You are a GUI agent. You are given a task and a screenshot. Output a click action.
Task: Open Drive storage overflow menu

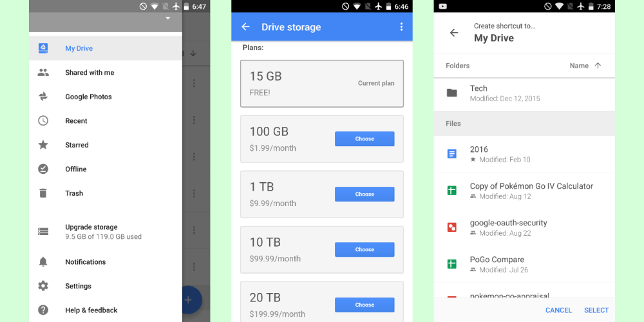[x=401, y=27]
